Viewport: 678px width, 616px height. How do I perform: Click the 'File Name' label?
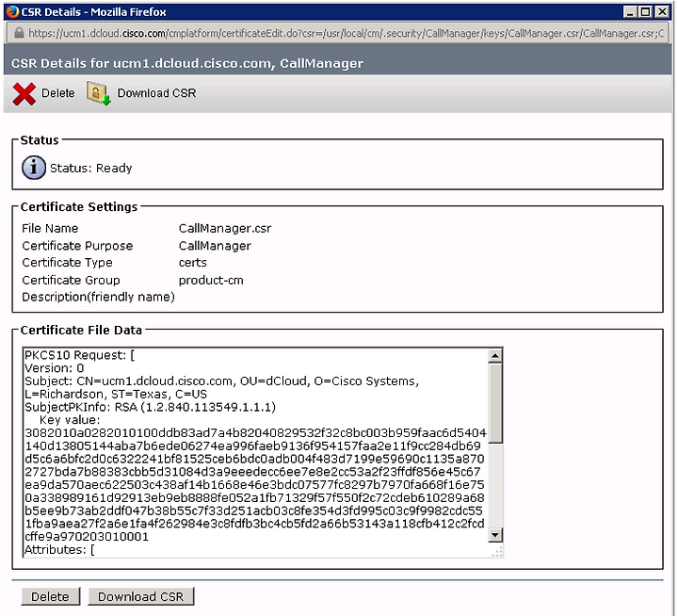coord(50,228)
